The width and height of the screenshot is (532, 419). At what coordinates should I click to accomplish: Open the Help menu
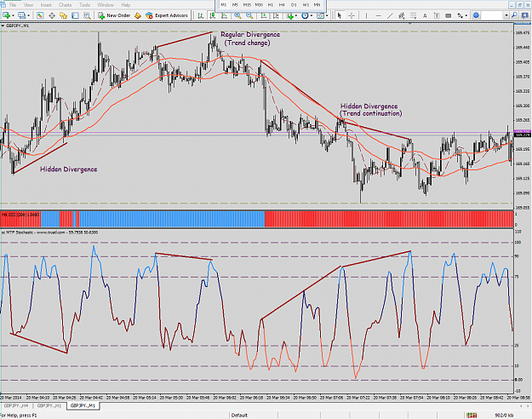click(125, 5)
